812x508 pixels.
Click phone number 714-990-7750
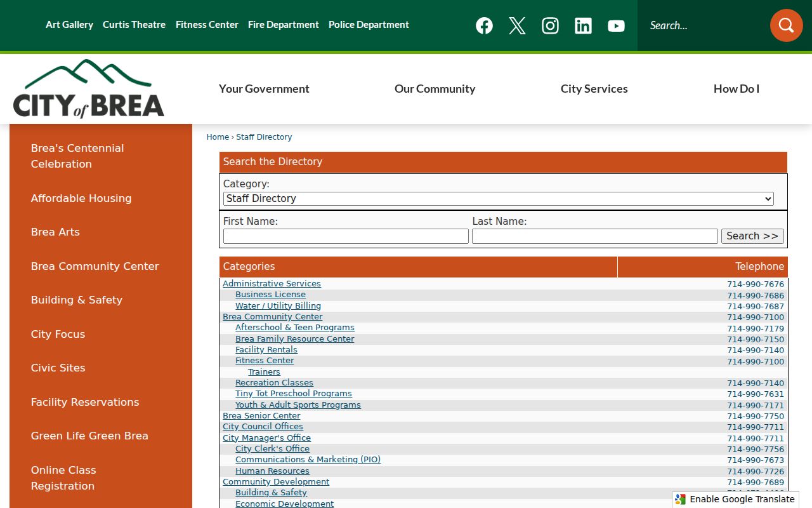[756, 417]
